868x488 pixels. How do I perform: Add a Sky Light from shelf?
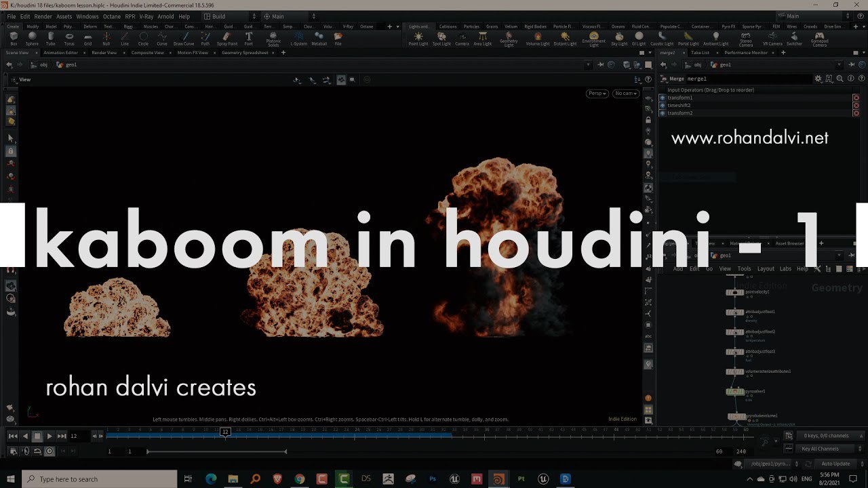click(619, 39)
